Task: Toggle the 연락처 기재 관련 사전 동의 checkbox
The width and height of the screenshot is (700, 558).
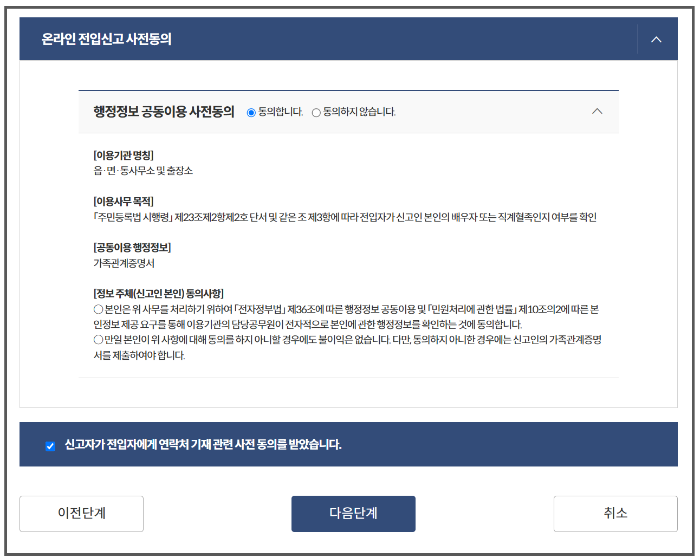Action: coord(50,446)
